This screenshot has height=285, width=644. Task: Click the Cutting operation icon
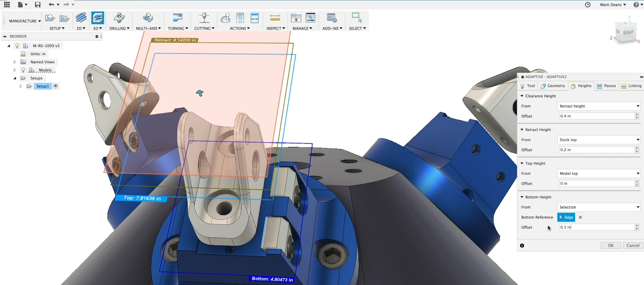tap(204, 18)
